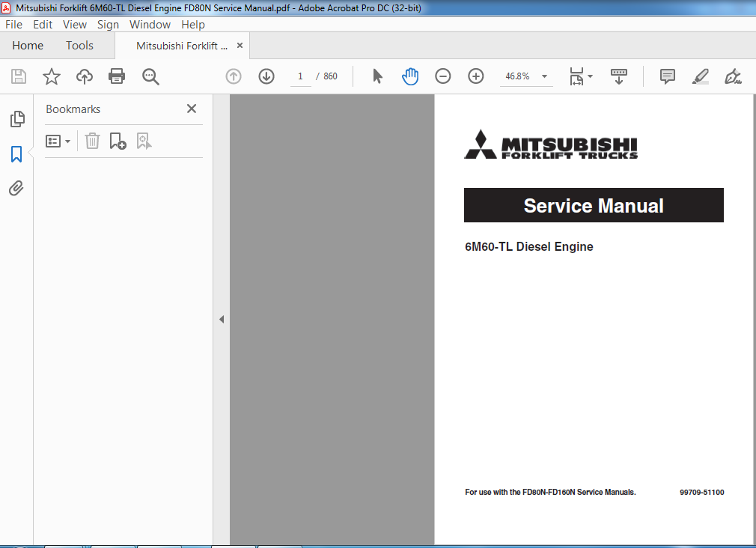Open the fit page options dropdown
The height and width of the screenshot is (548, 756).
(x=581, y=76)
